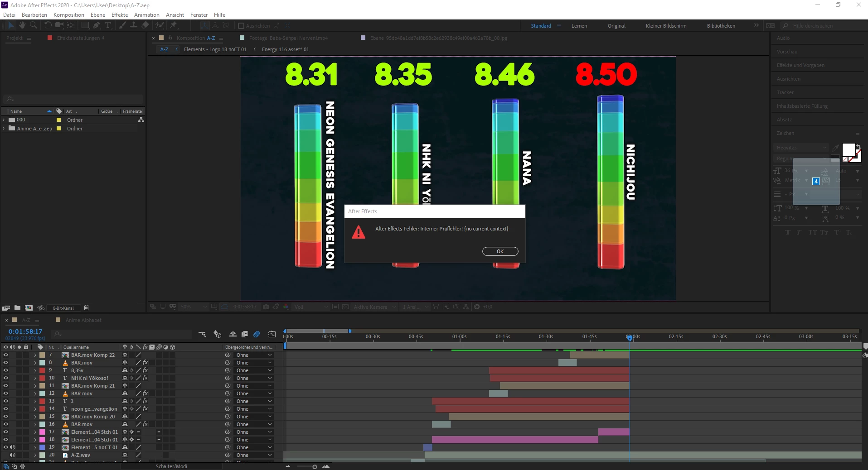The height and width of the screenshot is (470, 868).
Task: Switch to Kleiner Bildschirm workspace
Action: pos(666,26)
